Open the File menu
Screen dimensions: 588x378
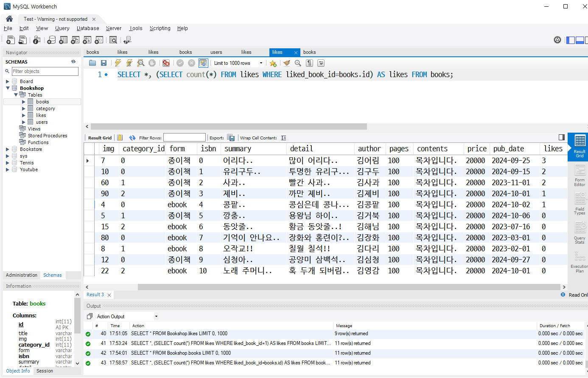[x=8, y=28]
